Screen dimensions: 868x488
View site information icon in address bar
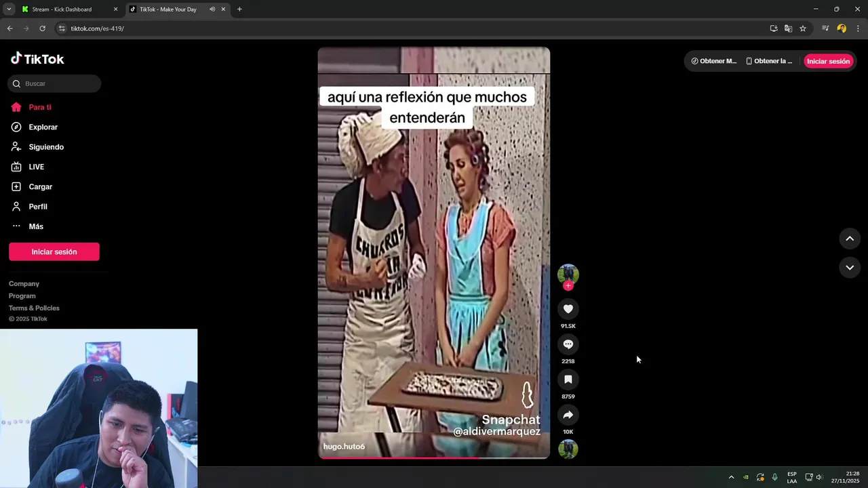tap(62, 28)
